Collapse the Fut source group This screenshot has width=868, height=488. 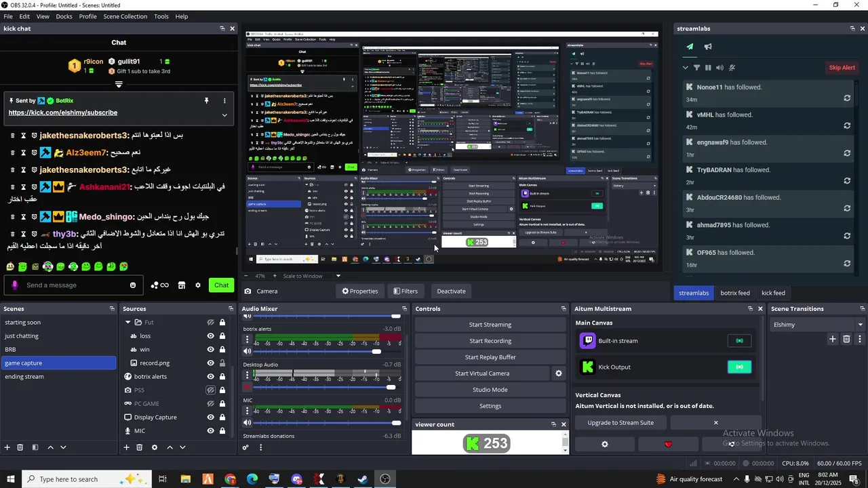click(x=127, y=323)
